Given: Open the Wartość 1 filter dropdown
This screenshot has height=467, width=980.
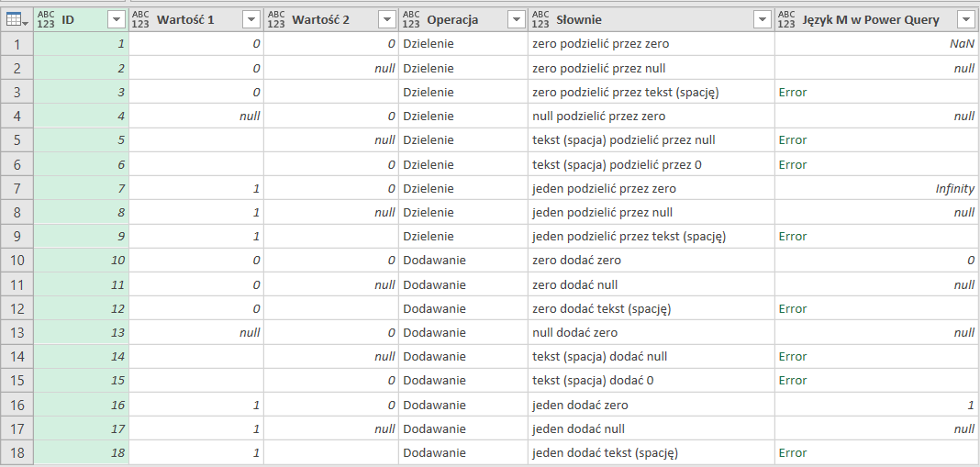Looking at the screenshot, I should (x=251, y=20).
